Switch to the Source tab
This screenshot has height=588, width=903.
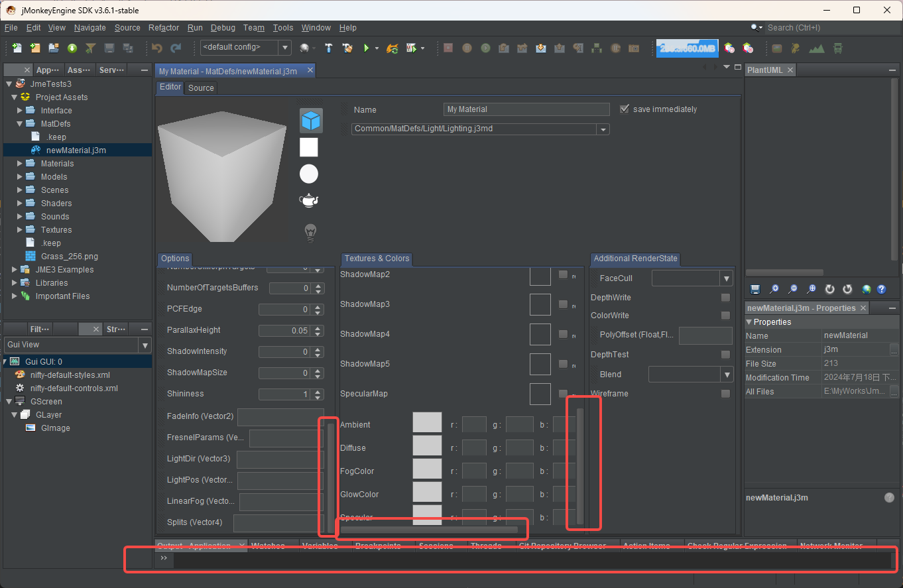tap(201, 88)
